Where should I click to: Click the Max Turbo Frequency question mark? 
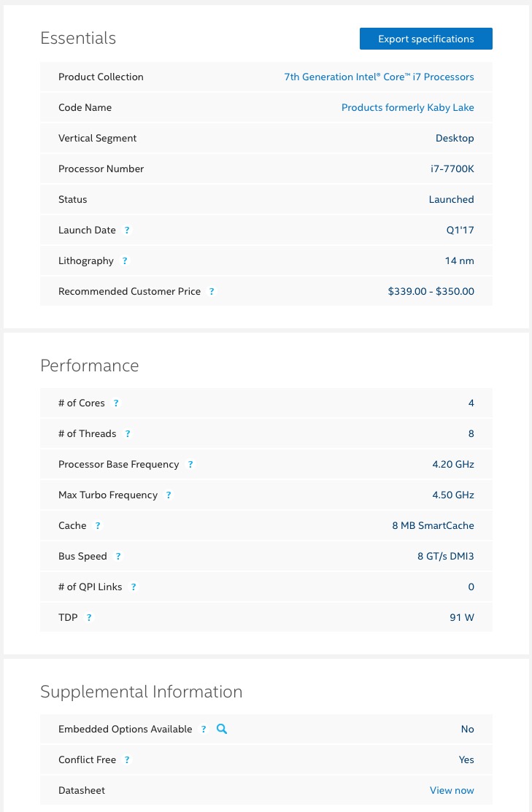pos(169,495)
